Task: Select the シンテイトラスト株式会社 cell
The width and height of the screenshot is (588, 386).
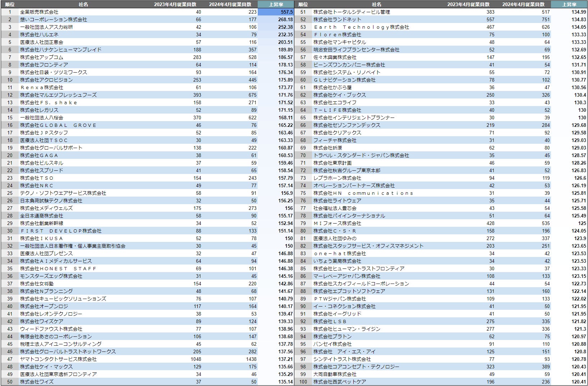Action: click(342, 359)
